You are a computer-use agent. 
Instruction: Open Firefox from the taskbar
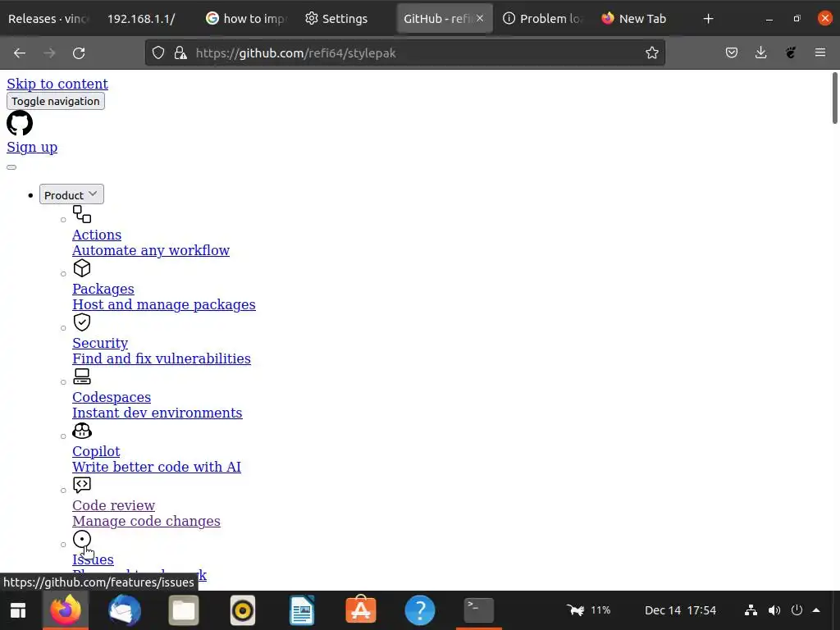pos(66,610)
